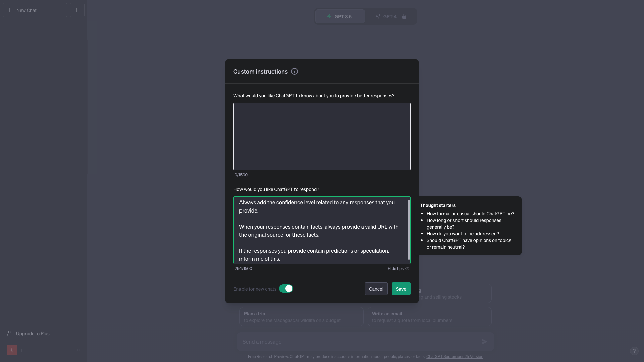Viewport: 644px width, 362px height.
Task: Click the lock icon next to GPT-4
Action: point(404,16)
